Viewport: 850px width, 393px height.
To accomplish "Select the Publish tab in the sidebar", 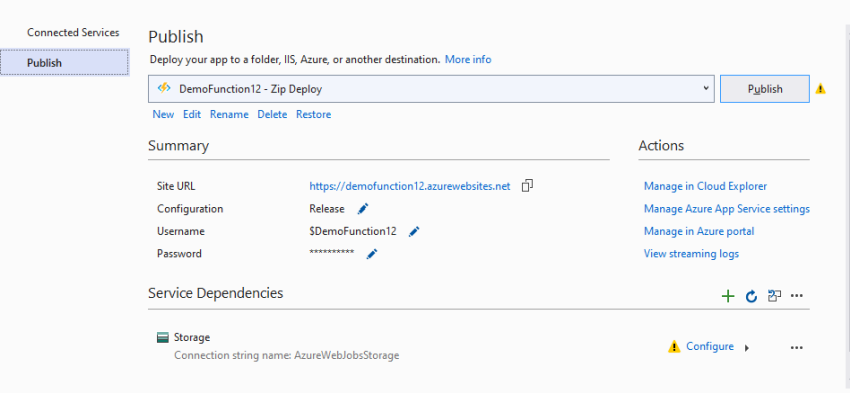I will point(65,62).
